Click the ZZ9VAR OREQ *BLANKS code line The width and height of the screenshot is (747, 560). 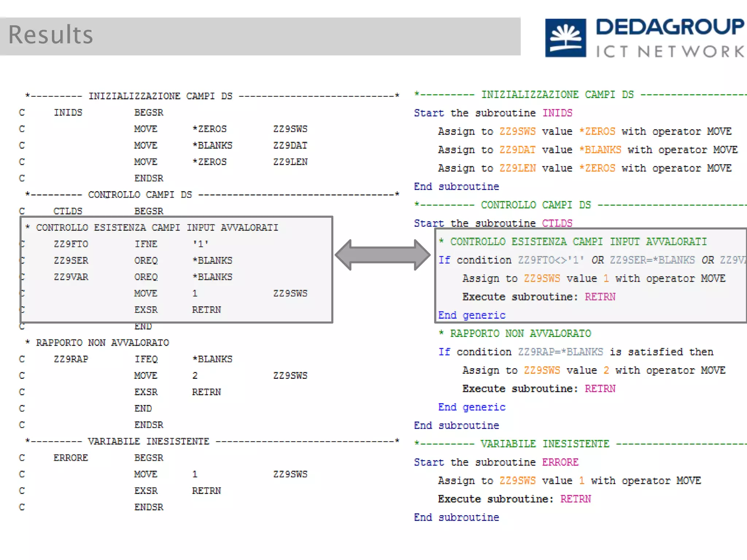[142, 277]
